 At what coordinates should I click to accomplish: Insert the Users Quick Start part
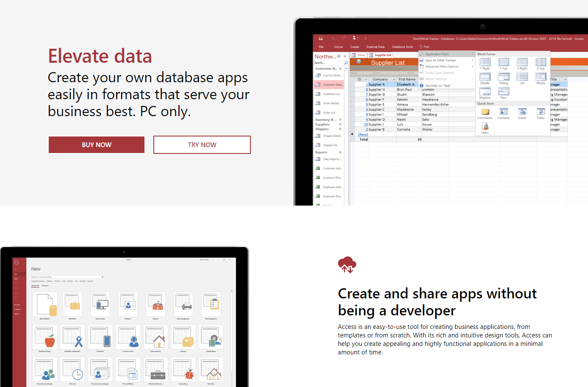click(485, 126)
